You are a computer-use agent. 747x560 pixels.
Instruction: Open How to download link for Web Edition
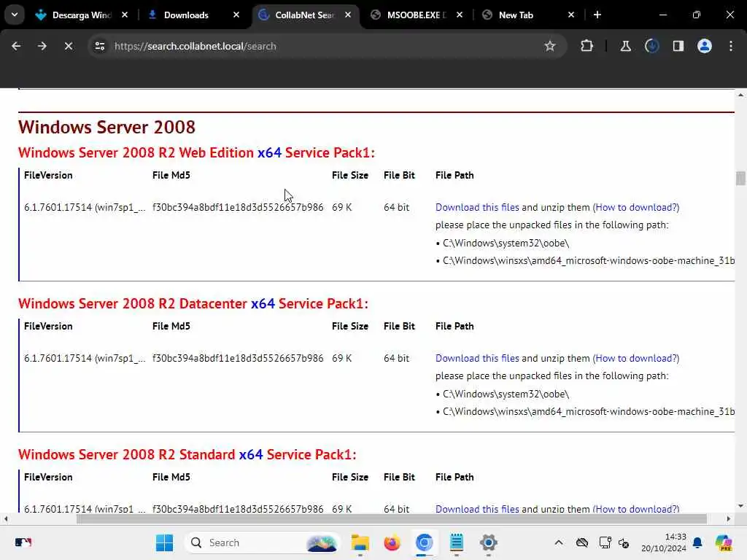click(636, 207)
